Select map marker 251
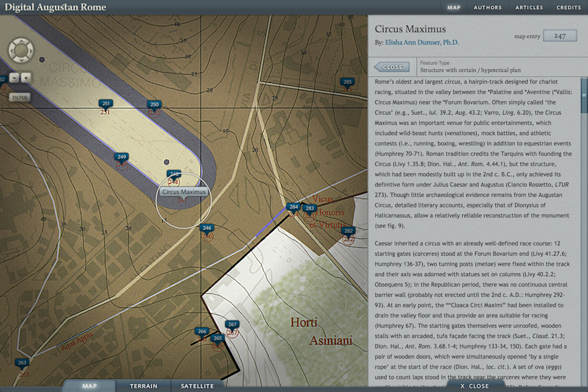 pyautogui.click(x=106, y=104)
